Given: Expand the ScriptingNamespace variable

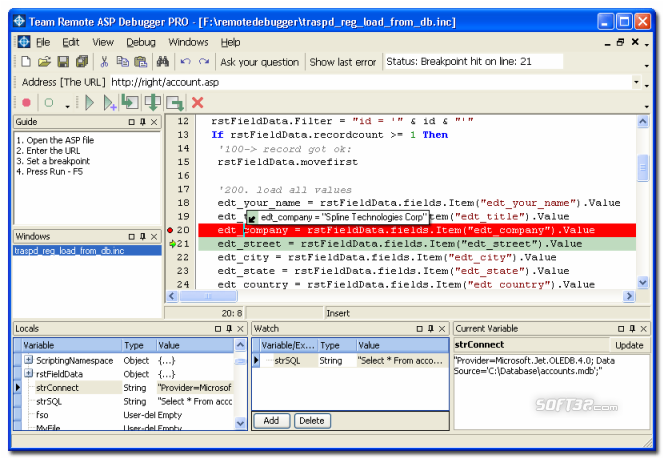Looking at the screenshot, I should click(x=28, y=360).
